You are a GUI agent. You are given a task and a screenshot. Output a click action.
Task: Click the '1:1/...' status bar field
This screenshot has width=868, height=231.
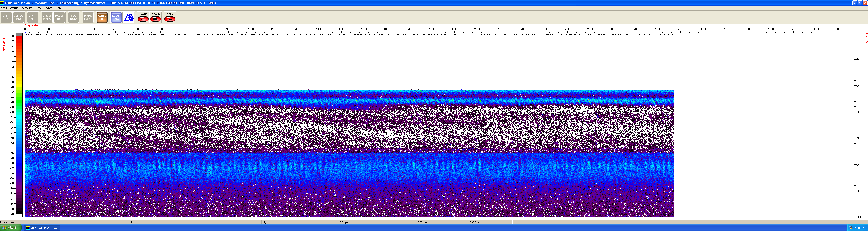click(x=265, y=222)
